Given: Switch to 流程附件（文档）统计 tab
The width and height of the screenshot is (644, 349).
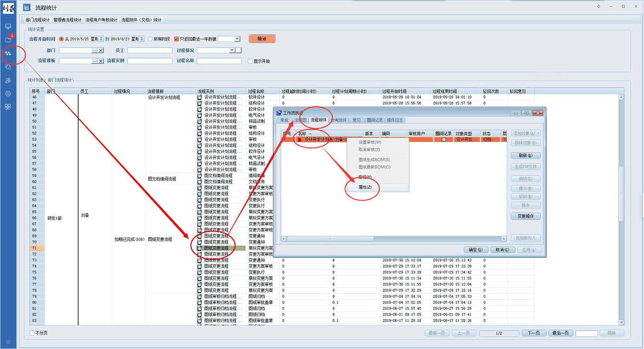Looking at the screenshot, I should click(x=142, y=20).
